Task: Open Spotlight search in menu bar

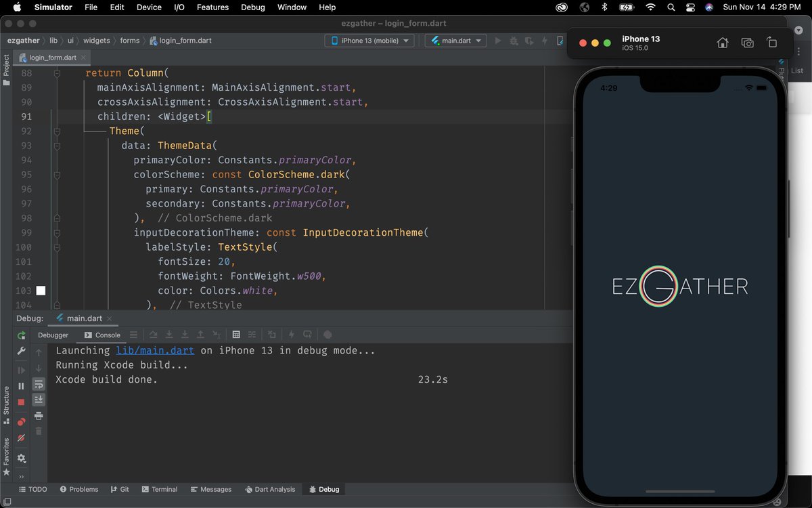Action: coord(671,7)
